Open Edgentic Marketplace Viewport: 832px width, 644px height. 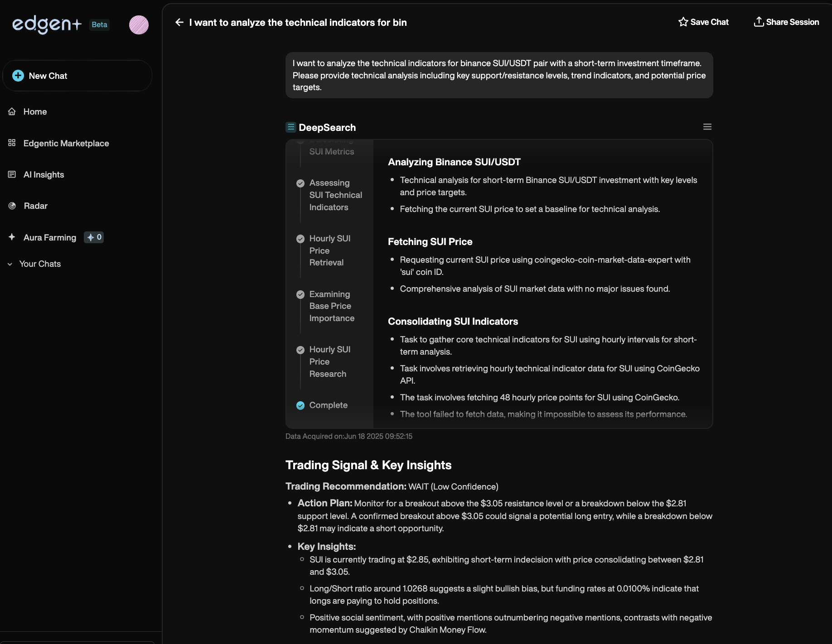coord(66,143)
